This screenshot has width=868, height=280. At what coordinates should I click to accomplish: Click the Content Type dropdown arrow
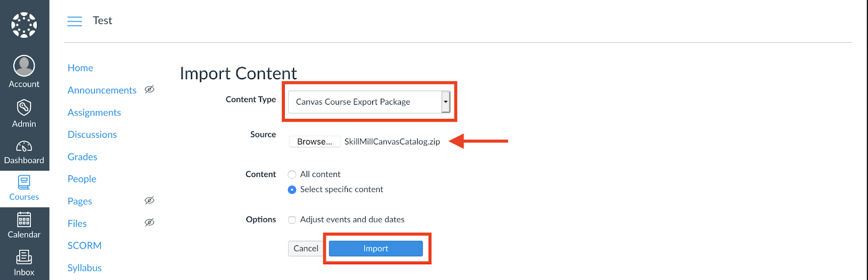(x=445, y=102)
